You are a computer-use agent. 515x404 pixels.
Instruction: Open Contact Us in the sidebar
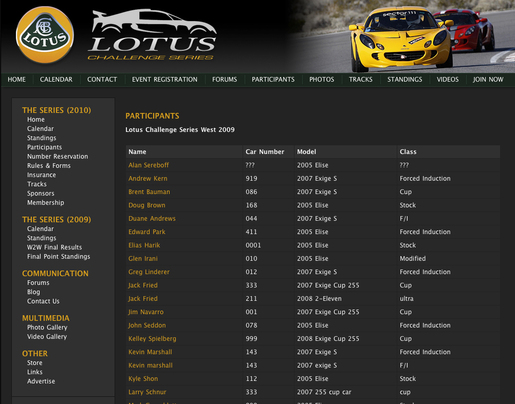pos(43,301)
